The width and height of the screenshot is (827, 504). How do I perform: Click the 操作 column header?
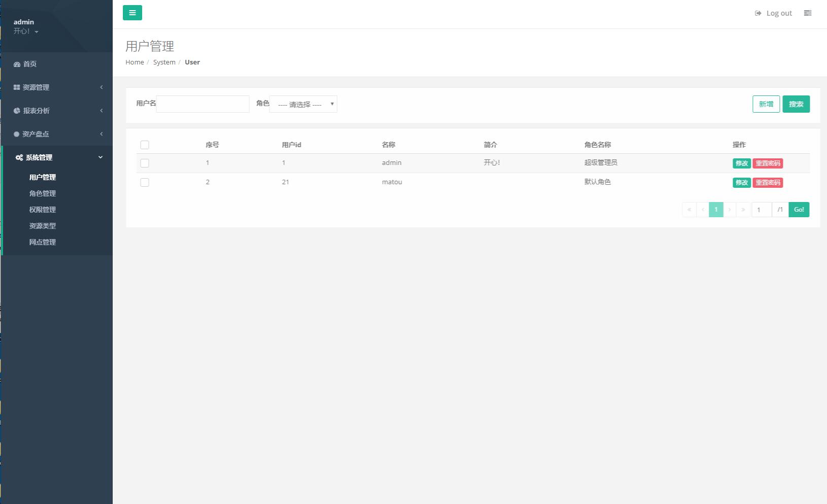point(739,145)
